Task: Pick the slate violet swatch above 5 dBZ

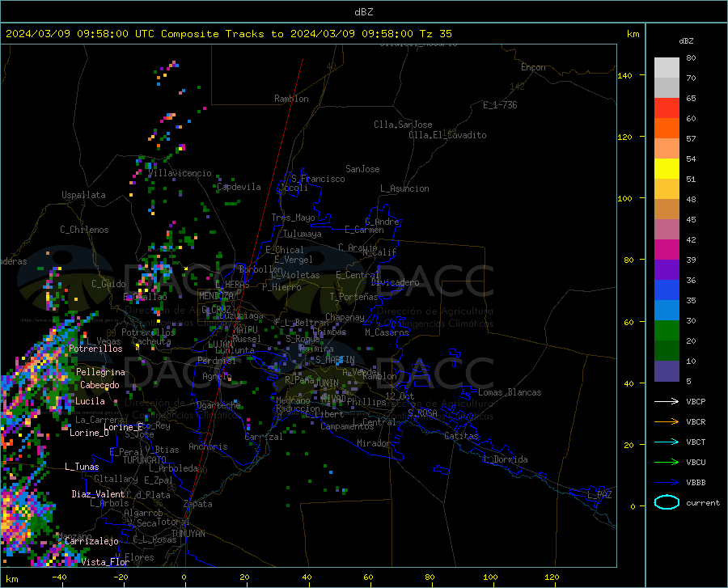Action: pos(667,371)
